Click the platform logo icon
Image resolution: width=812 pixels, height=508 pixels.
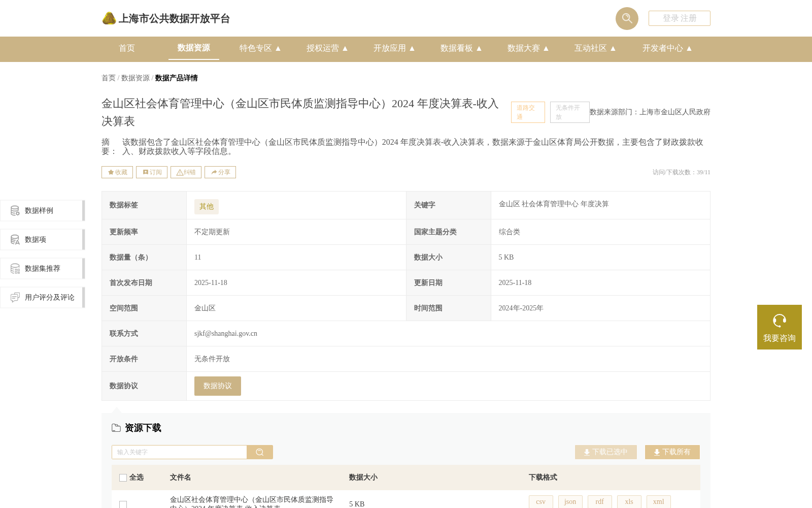coord(109,18)
